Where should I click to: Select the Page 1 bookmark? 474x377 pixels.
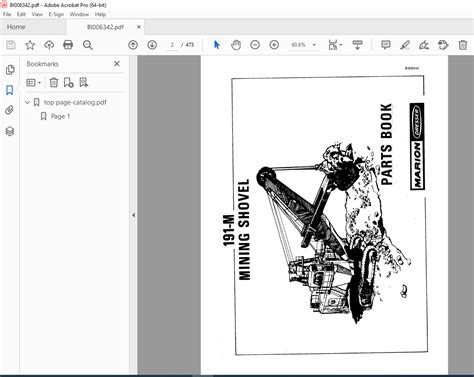[60, 116]
